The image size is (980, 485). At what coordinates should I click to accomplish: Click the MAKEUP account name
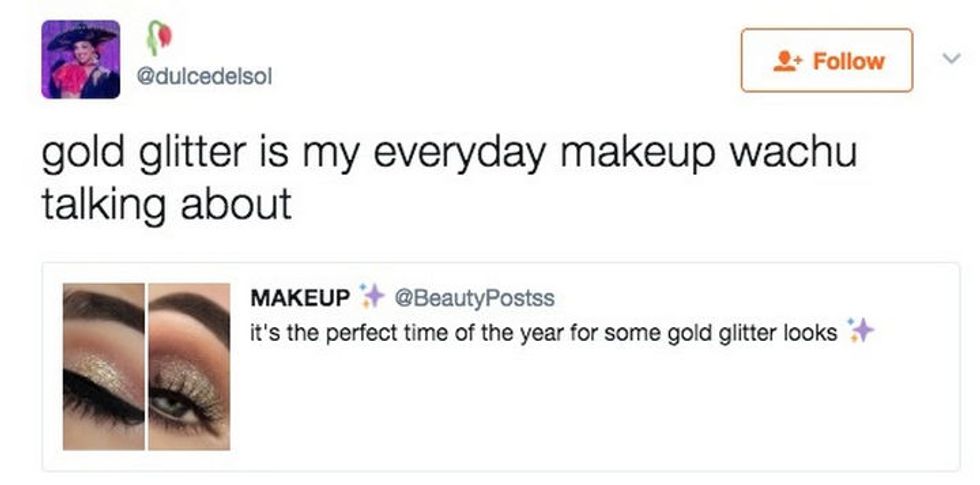click(300, 298)
